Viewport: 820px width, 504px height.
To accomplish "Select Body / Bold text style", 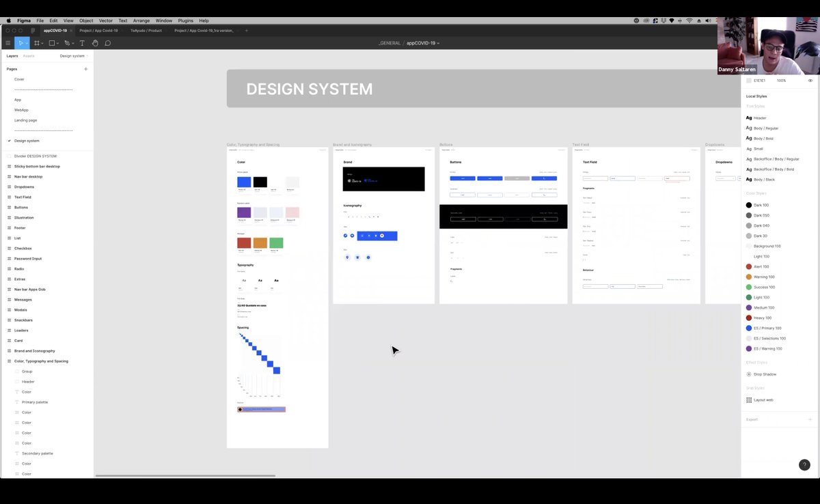I will (763, 138).
